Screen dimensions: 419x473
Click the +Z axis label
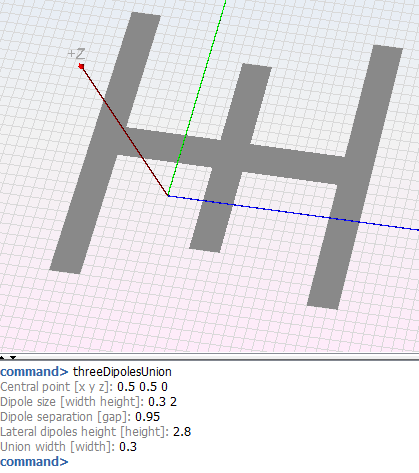[x=76, y=53]
